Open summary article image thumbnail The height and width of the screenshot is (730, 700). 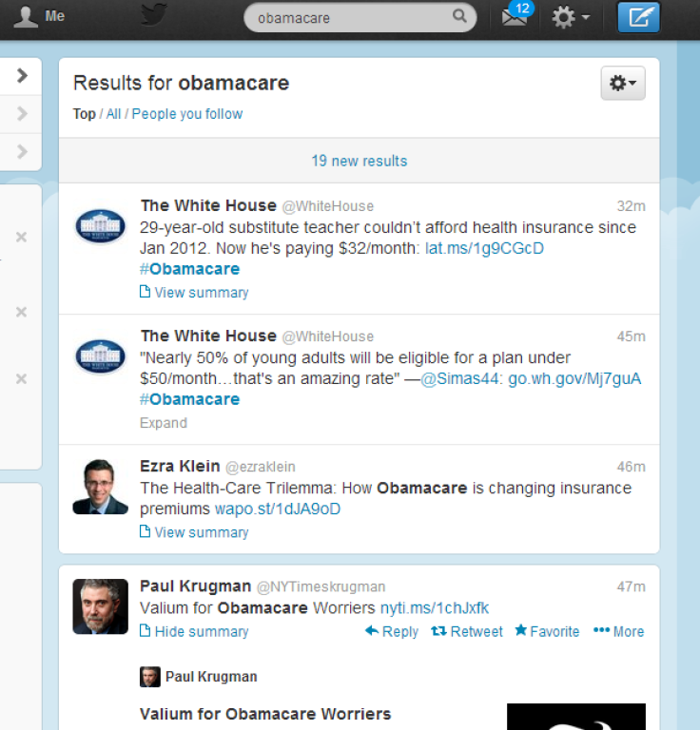pyautogui.click(x=576, y=717)
